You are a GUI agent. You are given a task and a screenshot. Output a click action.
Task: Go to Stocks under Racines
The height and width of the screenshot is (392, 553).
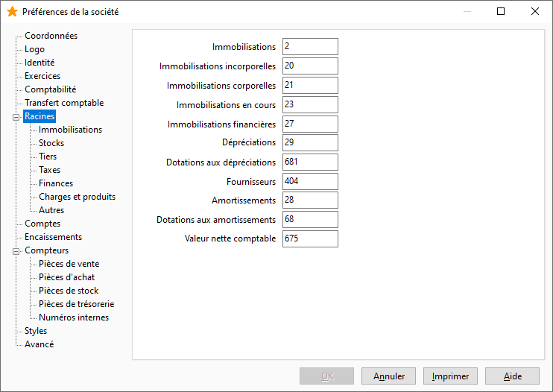51,143
